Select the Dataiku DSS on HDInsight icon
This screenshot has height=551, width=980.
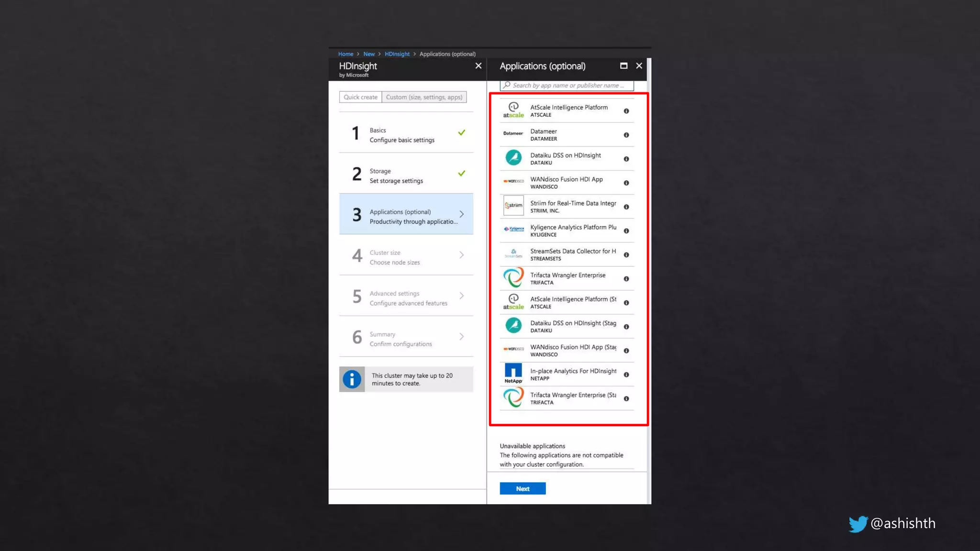(x=513, y=158)
